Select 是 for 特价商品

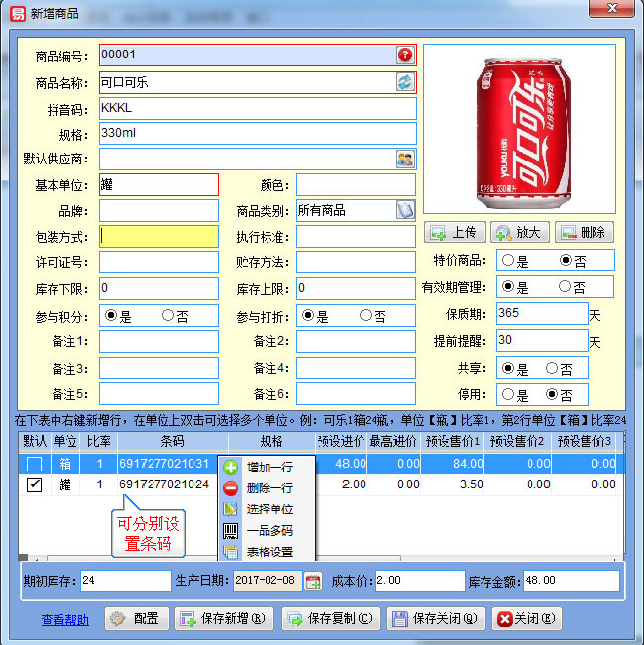pyautogui.click(x=508, y=261)
